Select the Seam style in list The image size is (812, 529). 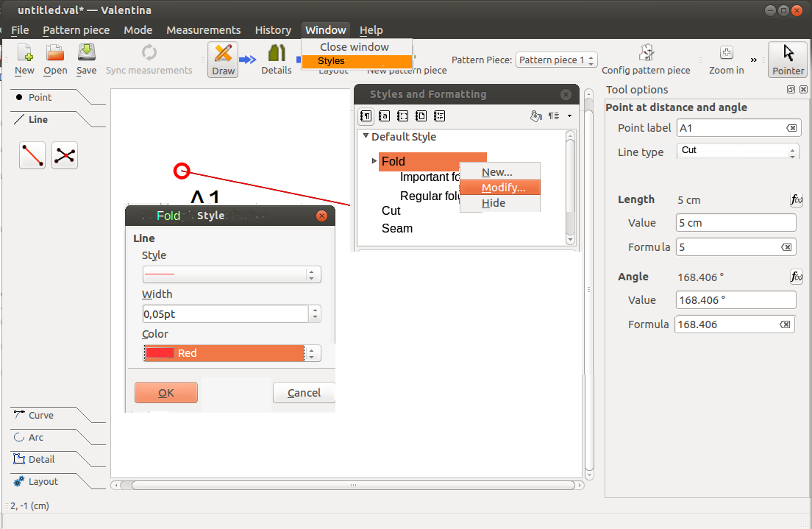397,229
